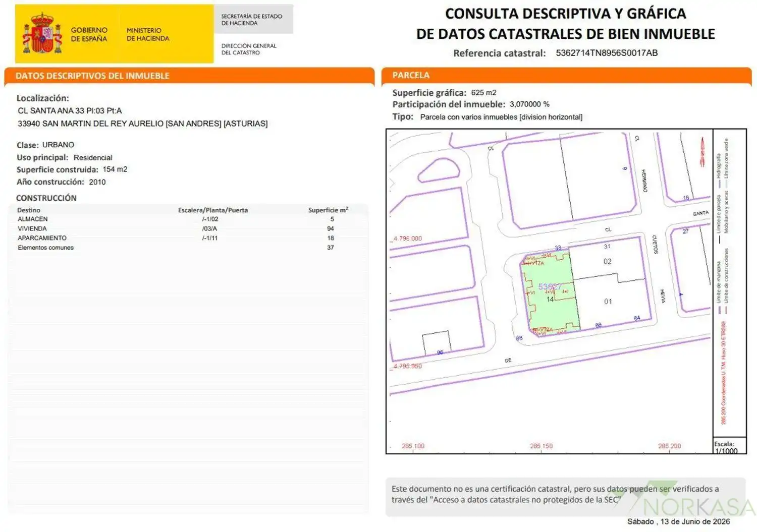
Task: Select the highlighted green parcel on the map
Action: [x=550, y=293]
